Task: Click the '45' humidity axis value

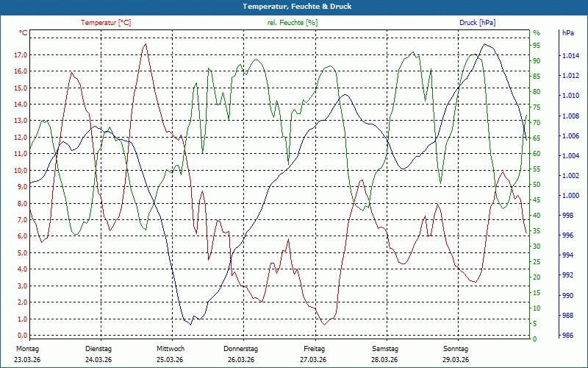Action: click(x=537, y=200)
